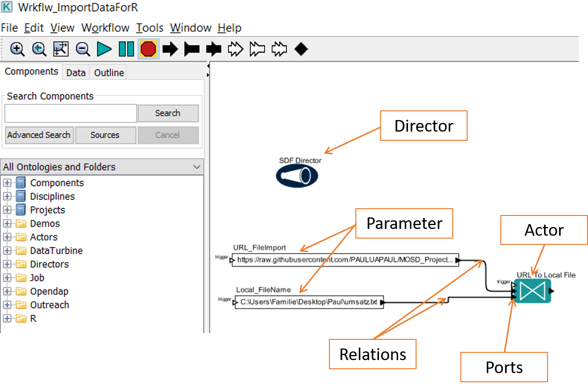
Task: Switch to the Outline tab
Action: [109, 73]
